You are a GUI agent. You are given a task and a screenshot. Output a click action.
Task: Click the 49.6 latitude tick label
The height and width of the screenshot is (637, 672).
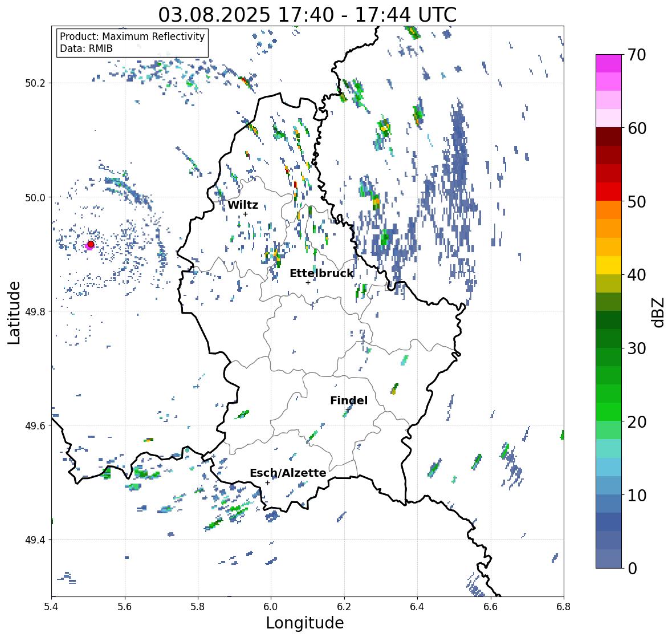(x=35, y=425)
